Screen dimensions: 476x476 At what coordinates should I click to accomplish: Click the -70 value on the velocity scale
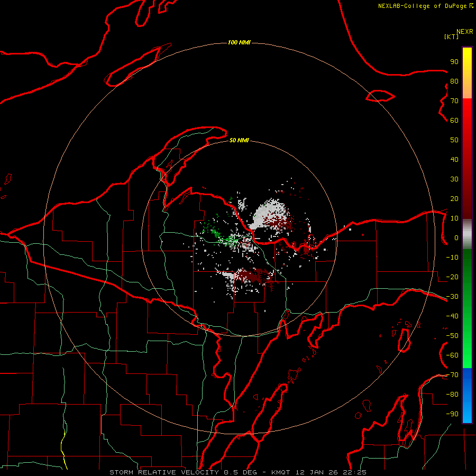[452, 375]
